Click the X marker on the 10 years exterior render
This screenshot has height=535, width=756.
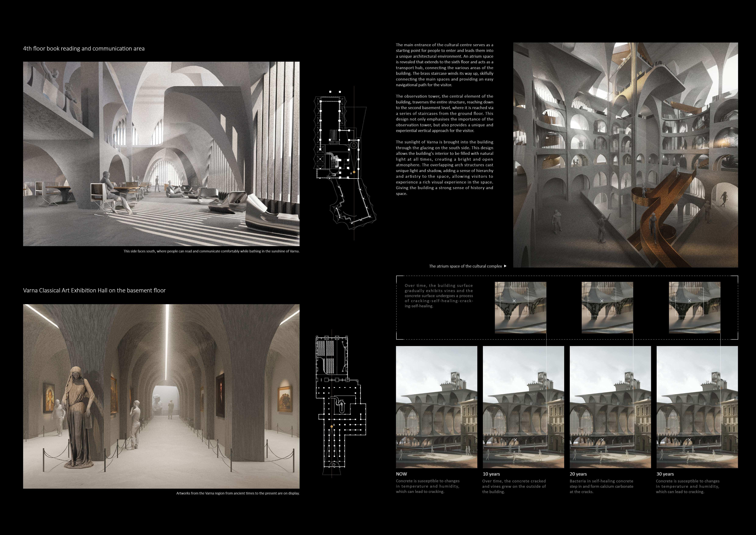[x=516, y=440]
